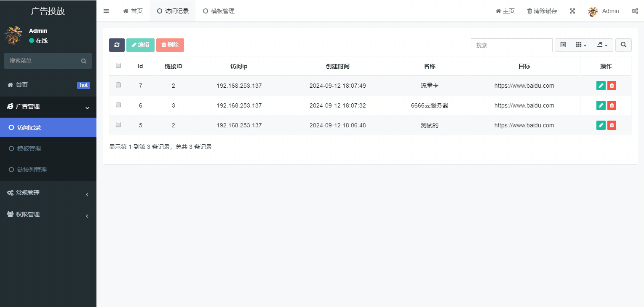The width and height of the screenshot is (644, 307).
Task: Select all rows with the header checkbox
Action: pos(118,65)
